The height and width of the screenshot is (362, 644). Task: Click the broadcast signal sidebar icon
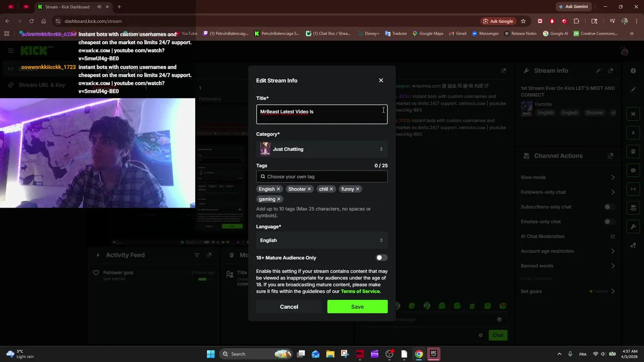[x=633, y=189]
